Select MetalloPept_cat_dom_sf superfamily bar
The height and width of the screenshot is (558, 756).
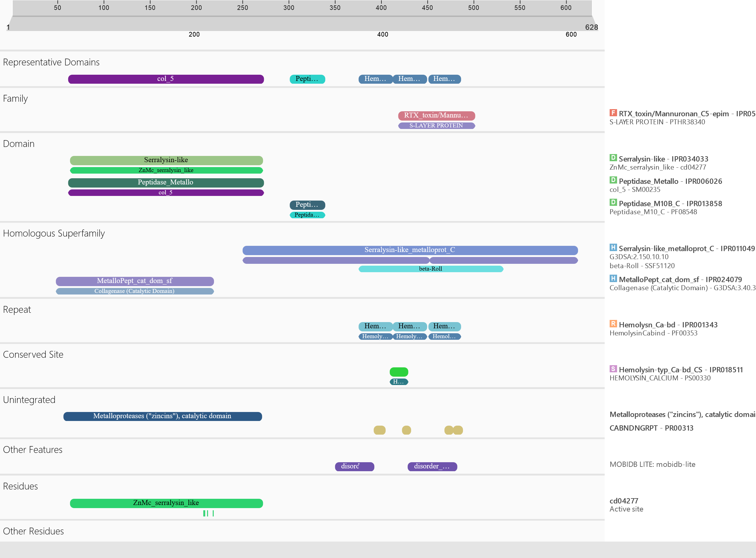(135, 281)
